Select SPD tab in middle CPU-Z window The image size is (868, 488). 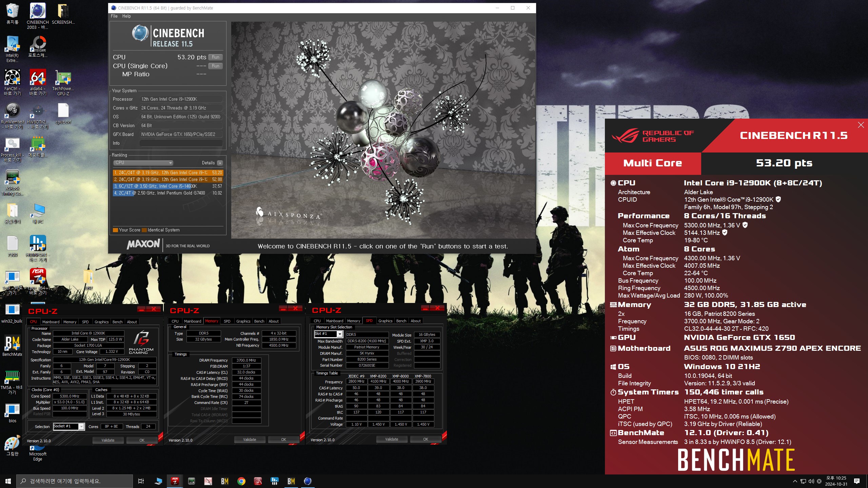click(227, 321)
